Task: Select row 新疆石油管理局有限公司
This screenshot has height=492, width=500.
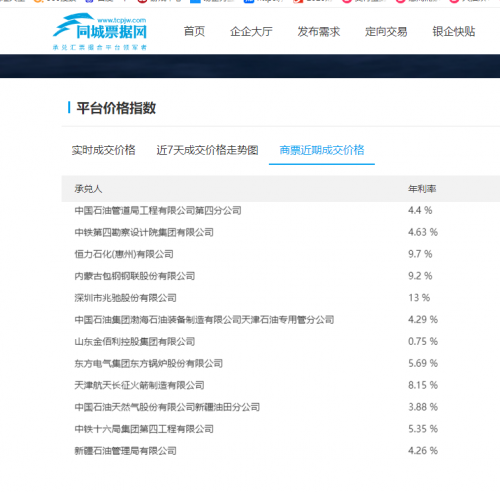Action: [281, 451]
